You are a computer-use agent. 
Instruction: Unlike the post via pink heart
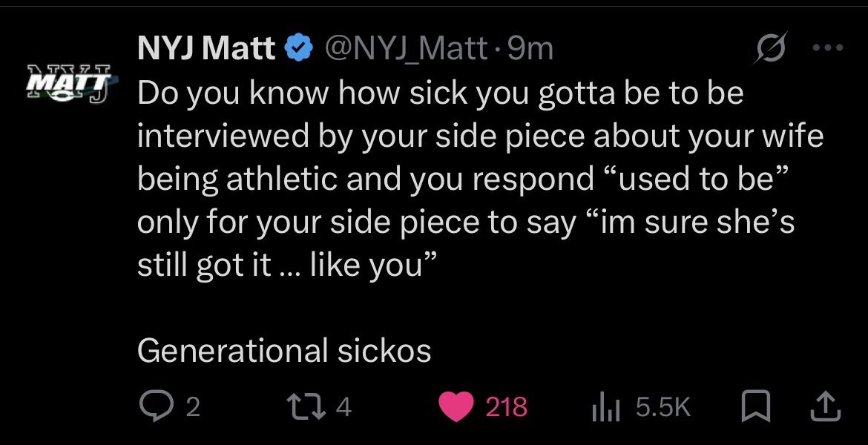(x=456, y=406)
